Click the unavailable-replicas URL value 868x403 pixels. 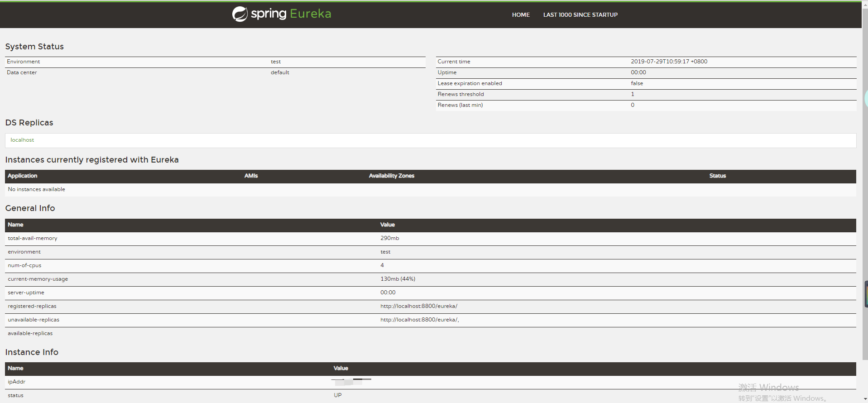pyautogui.click(x=419, y=320)
